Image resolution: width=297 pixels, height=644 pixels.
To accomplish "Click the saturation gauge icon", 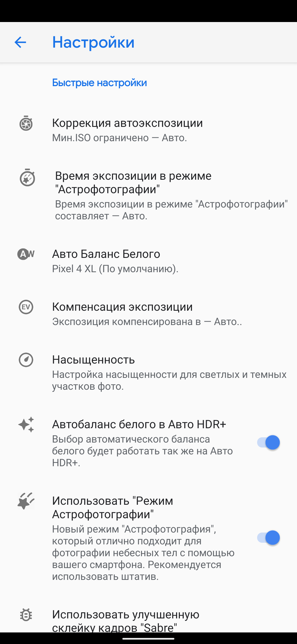I will pyautogui.click(x=26, y=360).
